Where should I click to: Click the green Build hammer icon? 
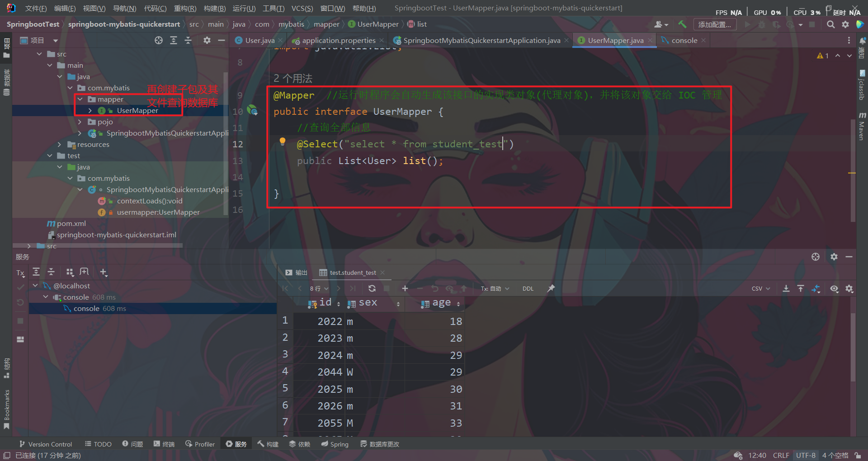click(682, 24)
